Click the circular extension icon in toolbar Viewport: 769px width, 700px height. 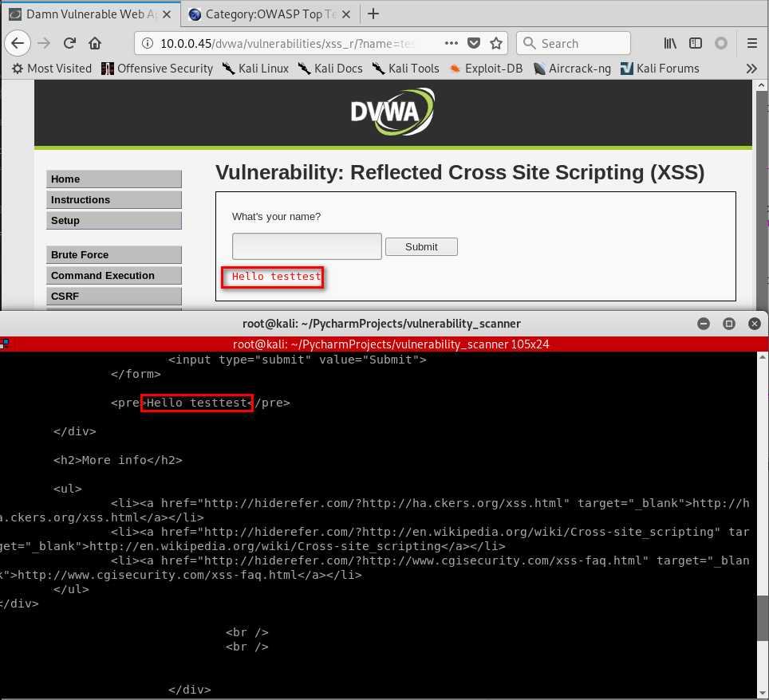coord(721,43)
